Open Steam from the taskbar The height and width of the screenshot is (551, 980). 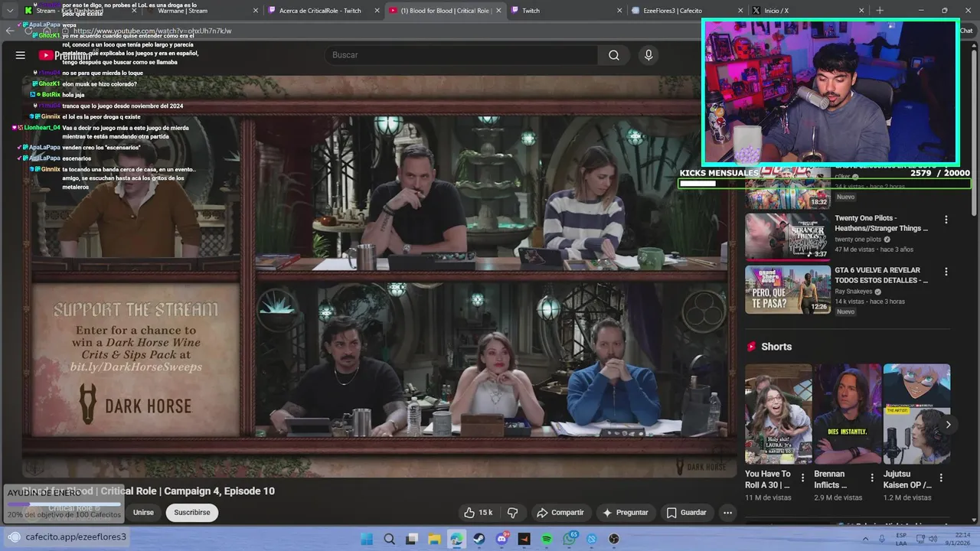tap(479, 539)
